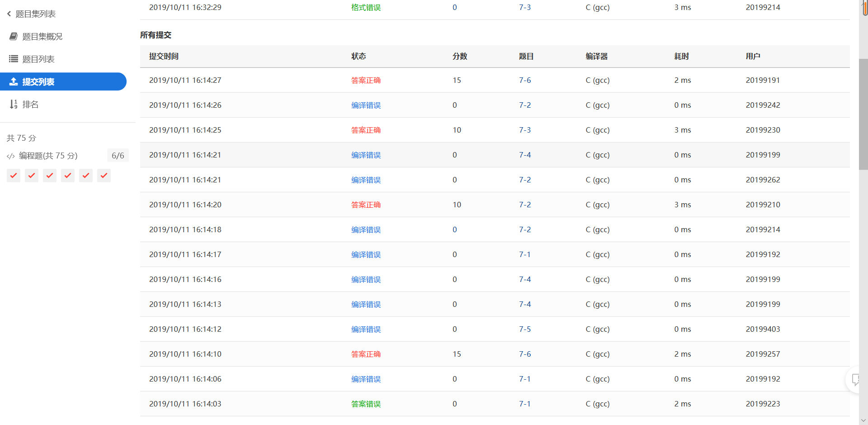Screen dimensions: 868x425
Task: Open problem 7-3 in the 16:32:29 row
Action: point(525,7)
